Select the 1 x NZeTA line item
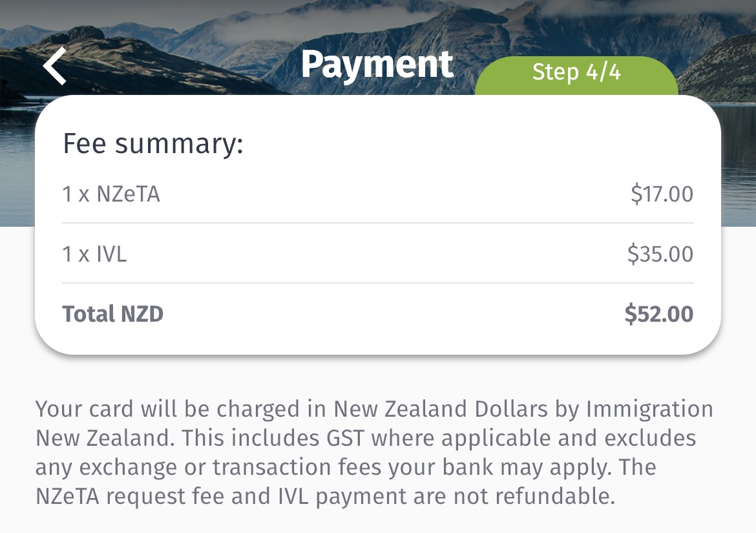 (111, 194)
